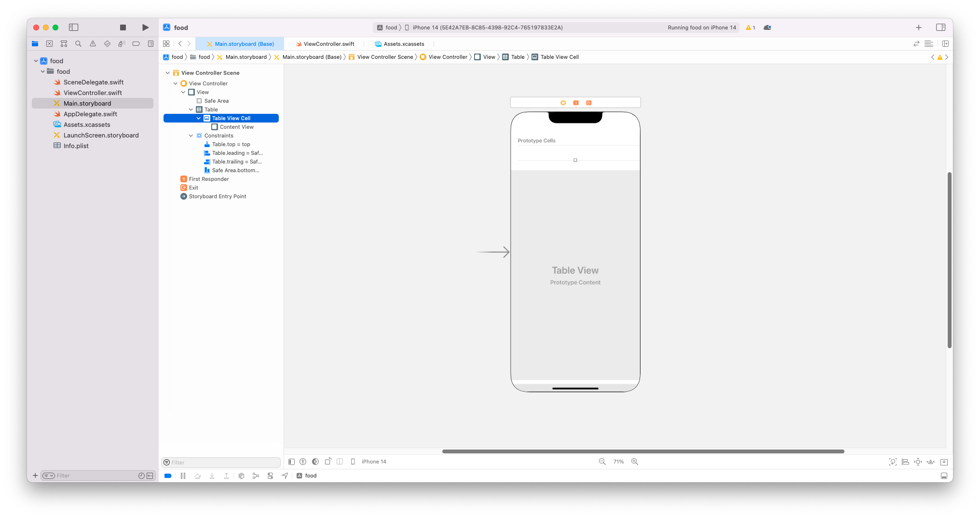Zoom in the storyboard canvas
Screen dimensions: 980x518
tap(635, 462)
